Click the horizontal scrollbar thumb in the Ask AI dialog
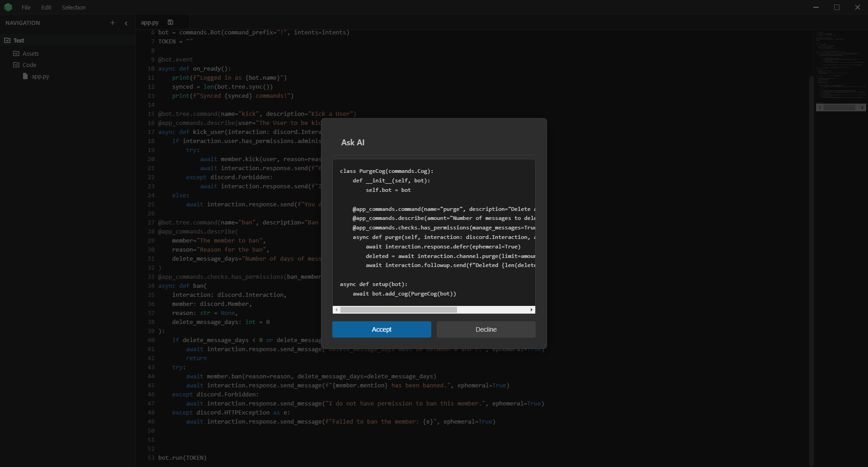The height and width of the screenshot is (467, 868). point(398,310)
